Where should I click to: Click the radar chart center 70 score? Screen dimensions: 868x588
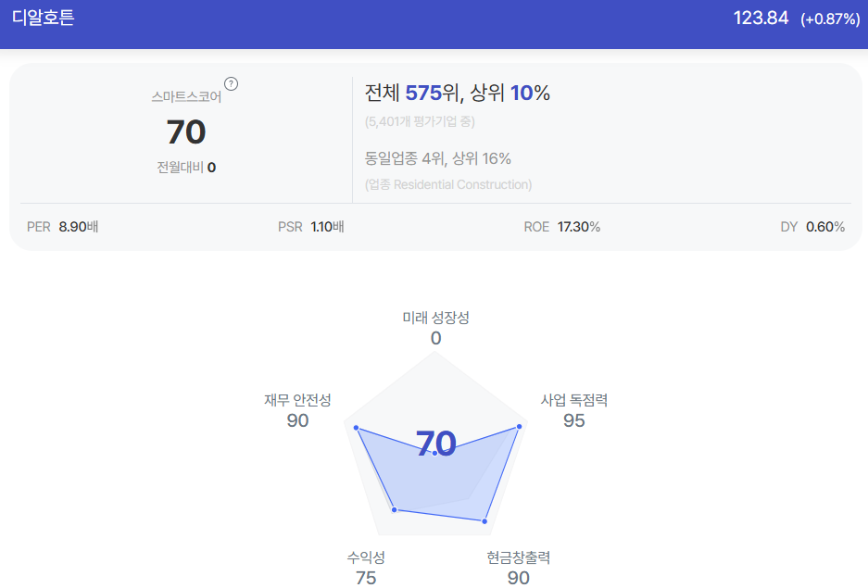click(x=436, y=444)
